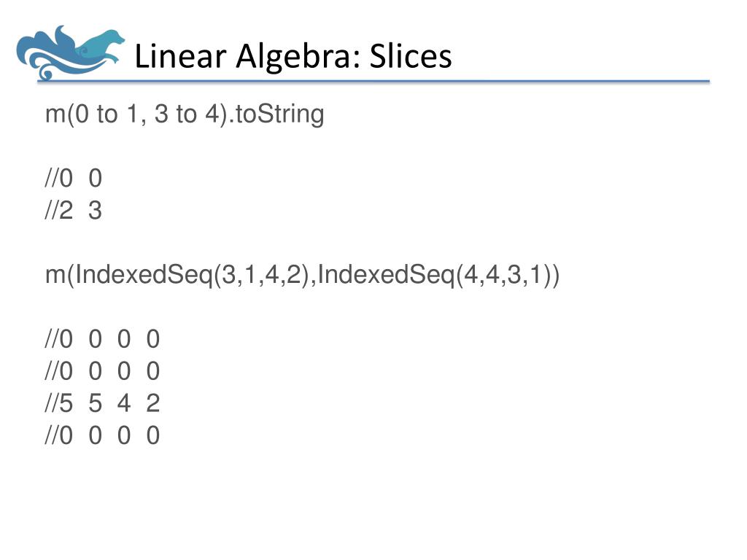Click the '//5 5 4 2' output row
Screen dimensions: 747x560
click(x=102, y=403)
